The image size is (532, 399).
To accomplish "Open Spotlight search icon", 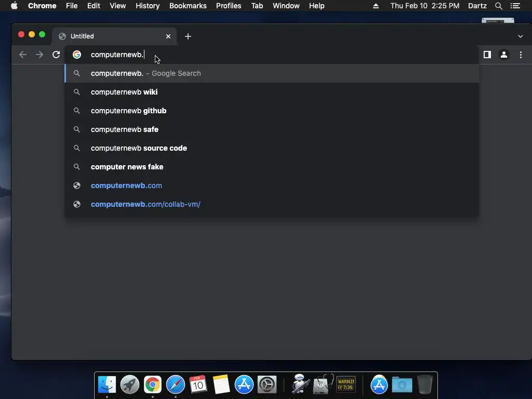I will 498,6.
